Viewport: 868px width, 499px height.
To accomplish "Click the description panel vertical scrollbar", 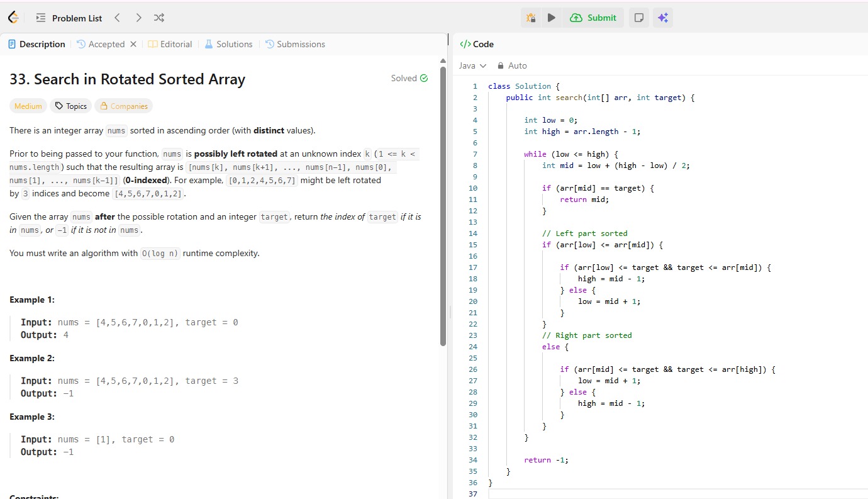I will coord(443,208).
